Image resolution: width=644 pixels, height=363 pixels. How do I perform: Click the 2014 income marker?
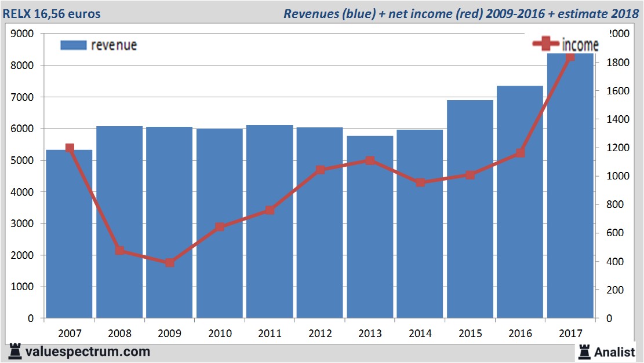pyautogui.click(x=420, y=182)
